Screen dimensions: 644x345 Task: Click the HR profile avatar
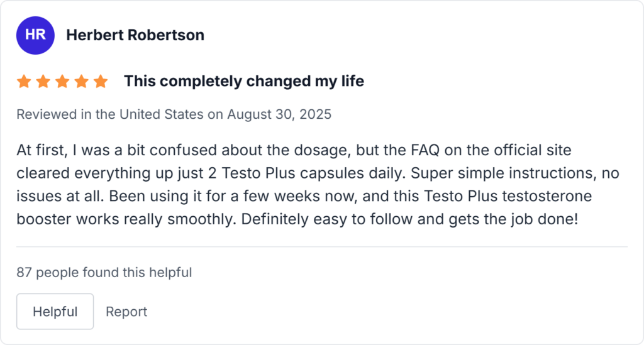(35, 35)
